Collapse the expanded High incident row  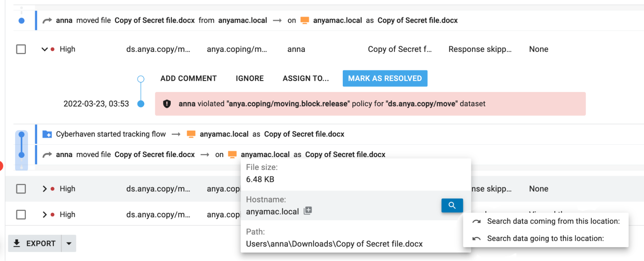(x=44, y=49)
